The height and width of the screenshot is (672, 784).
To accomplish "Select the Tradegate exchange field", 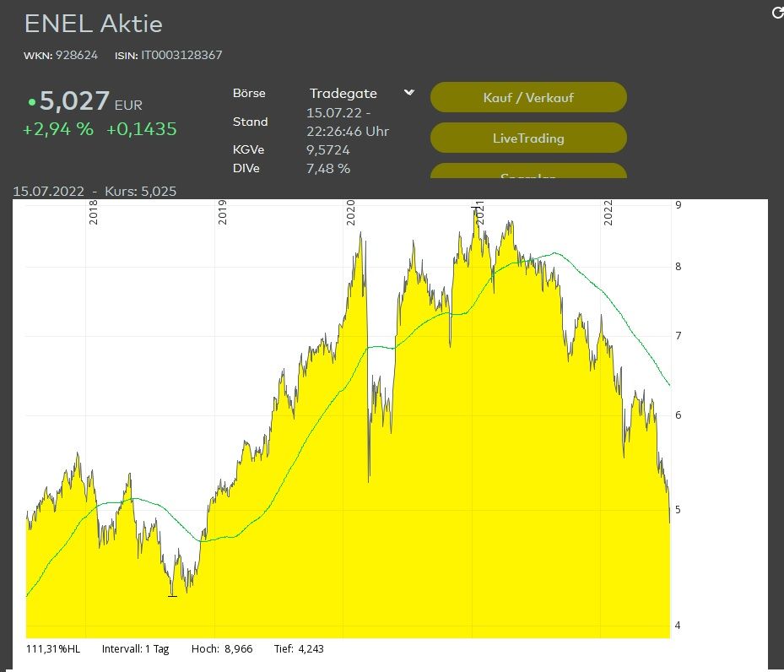I will point(343,94).
